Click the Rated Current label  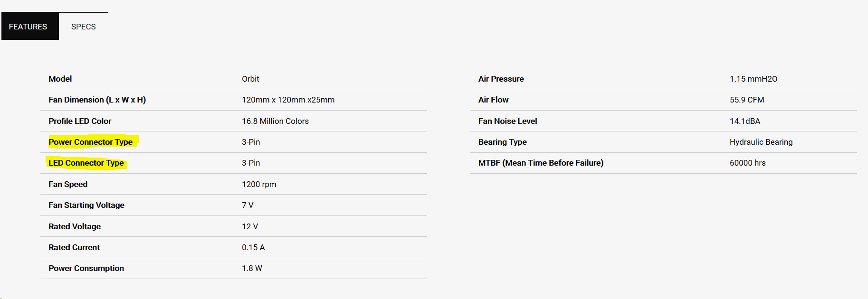point(74,247)
